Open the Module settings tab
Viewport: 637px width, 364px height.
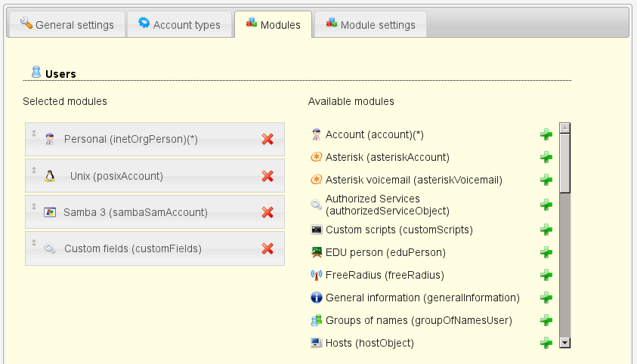[x=370, y=25]
